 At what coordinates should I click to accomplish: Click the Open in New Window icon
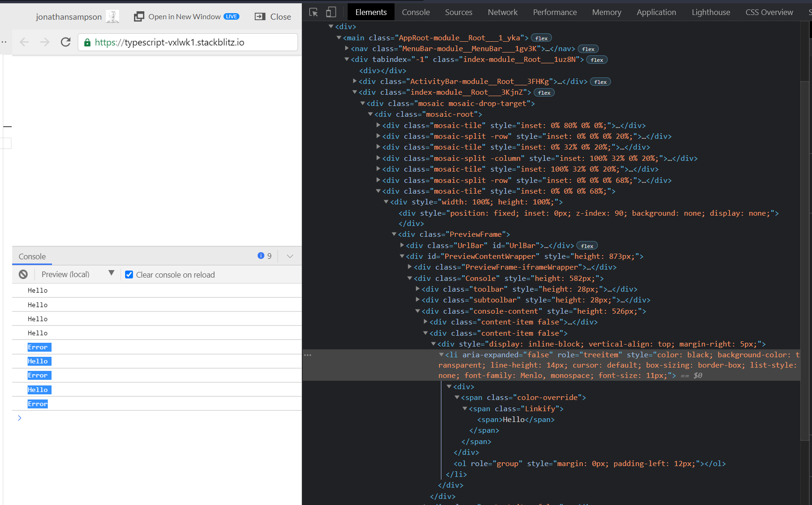(x=139, y=16)
